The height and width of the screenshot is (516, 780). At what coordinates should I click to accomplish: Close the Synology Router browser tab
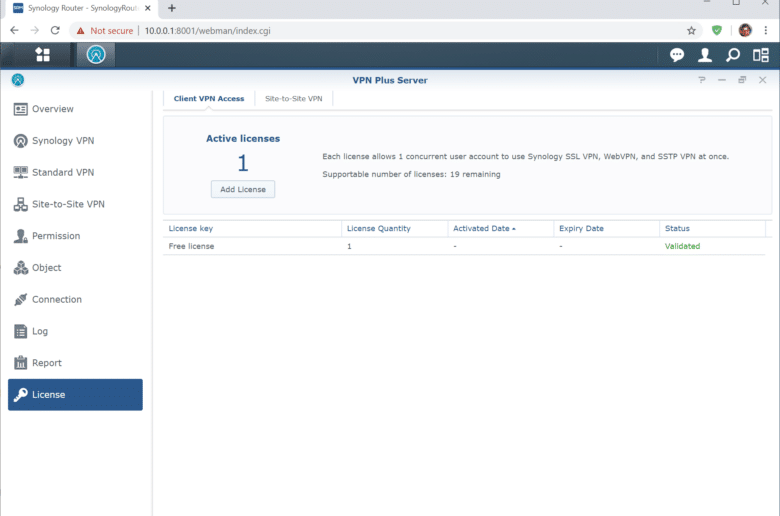(147, 8)
